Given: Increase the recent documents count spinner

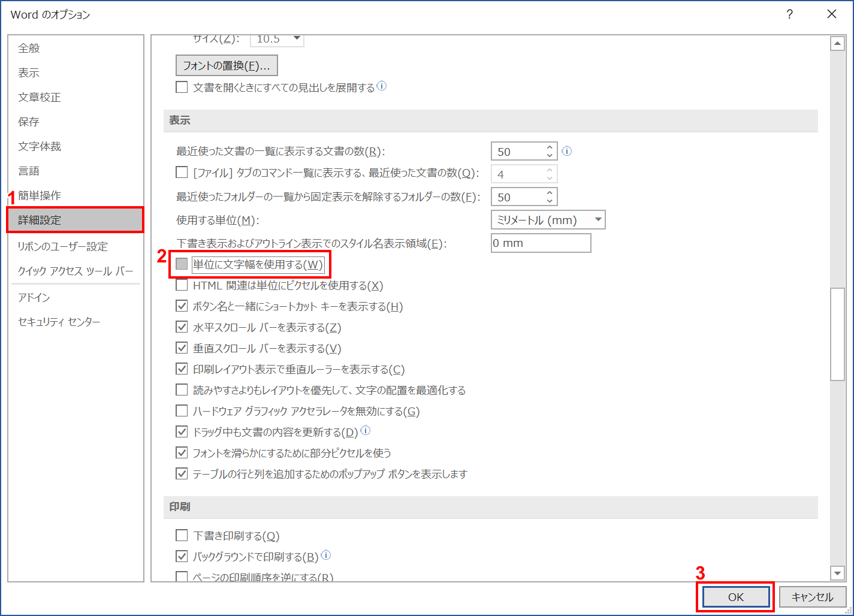Looking at the screenshot, I should coord(550,147).
